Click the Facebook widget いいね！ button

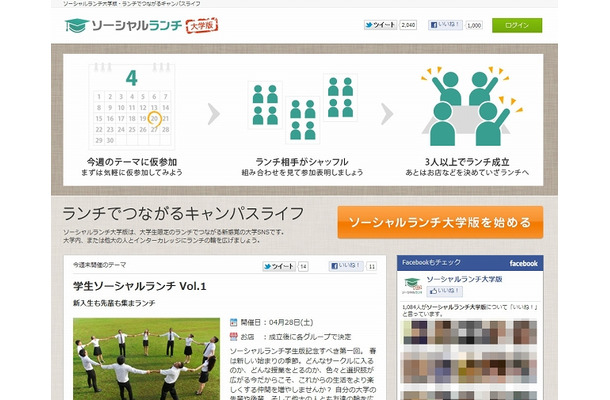point(445,291)
